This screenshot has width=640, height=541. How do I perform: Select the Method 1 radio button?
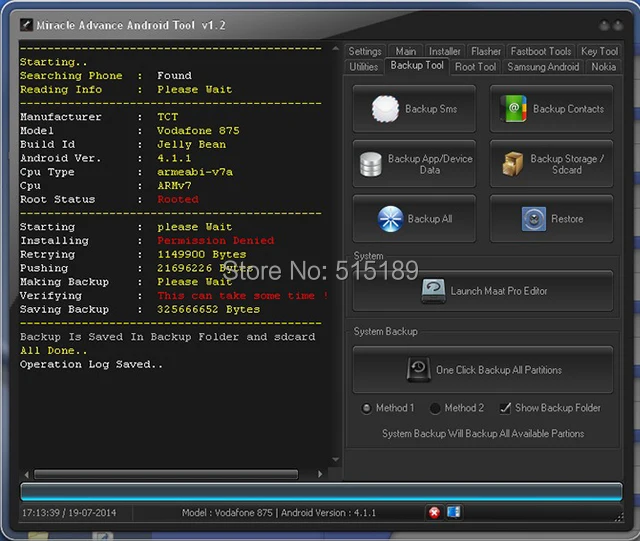point(367,408)
